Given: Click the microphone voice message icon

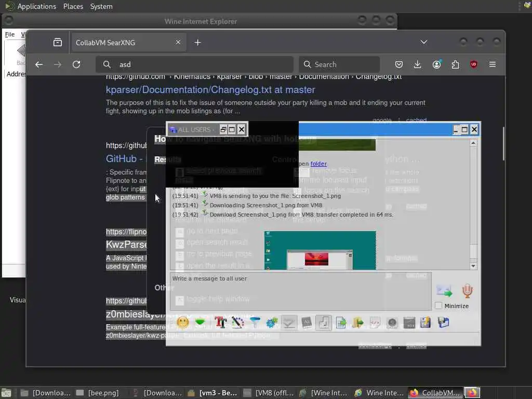Looking at the screenshot, I should (467, 291).
